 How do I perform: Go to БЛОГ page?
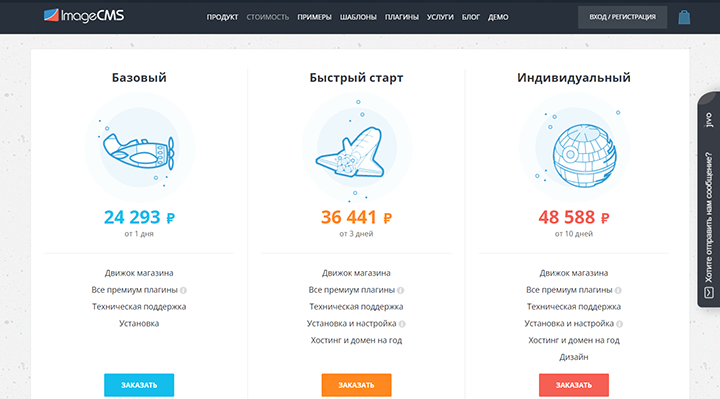471,17
